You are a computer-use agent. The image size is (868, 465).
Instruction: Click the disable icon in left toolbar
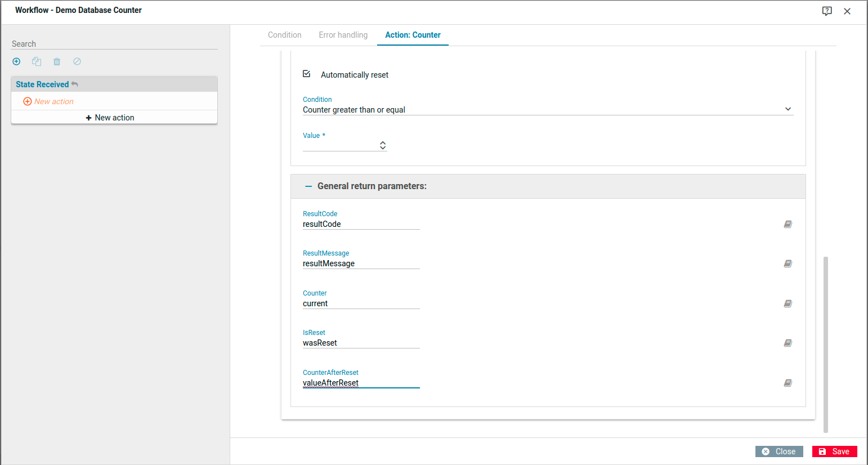[x=77, y=61]
